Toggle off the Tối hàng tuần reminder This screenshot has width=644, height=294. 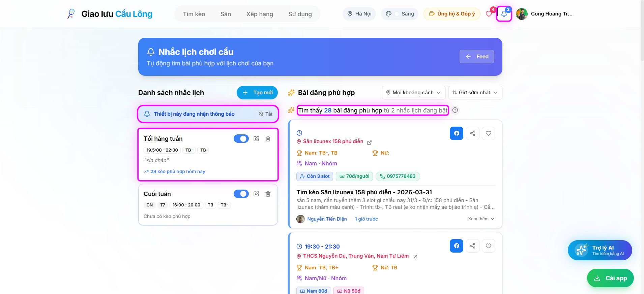(241, 139)
